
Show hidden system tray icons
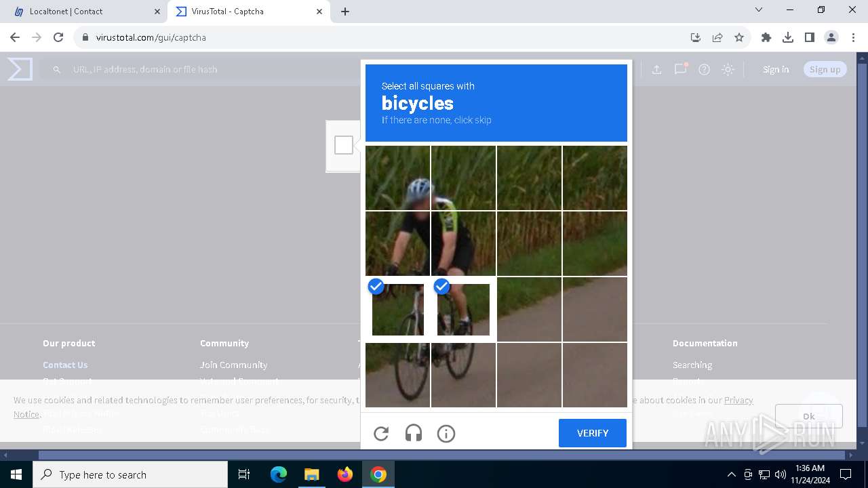click(x=731, y=474)
